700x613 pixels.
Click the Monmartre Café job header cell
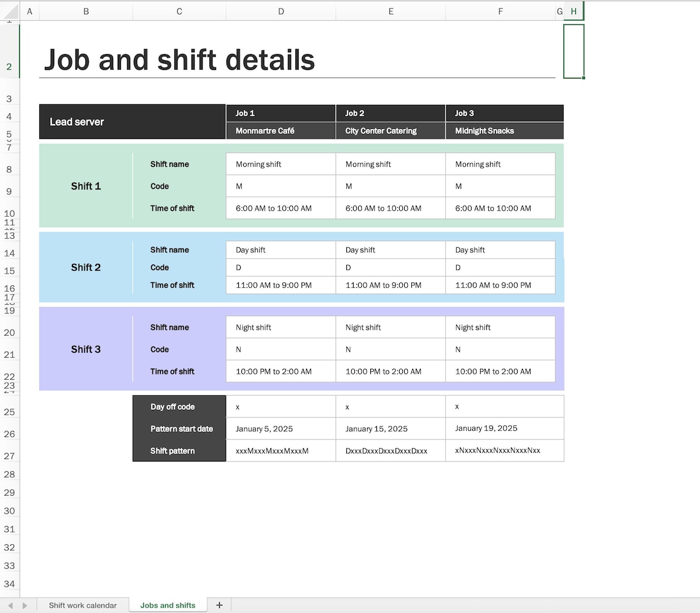point(281,131)
